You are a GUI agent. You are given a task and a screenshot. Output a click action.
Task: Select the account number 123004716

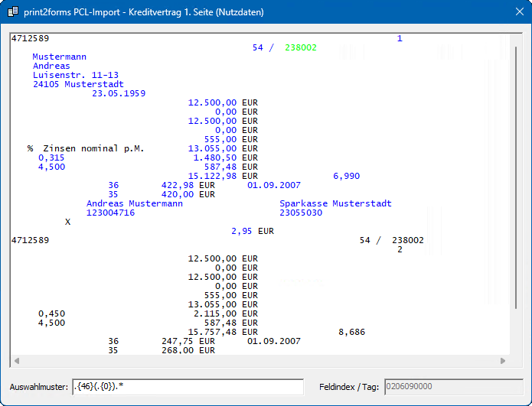(x=110, y=213)
